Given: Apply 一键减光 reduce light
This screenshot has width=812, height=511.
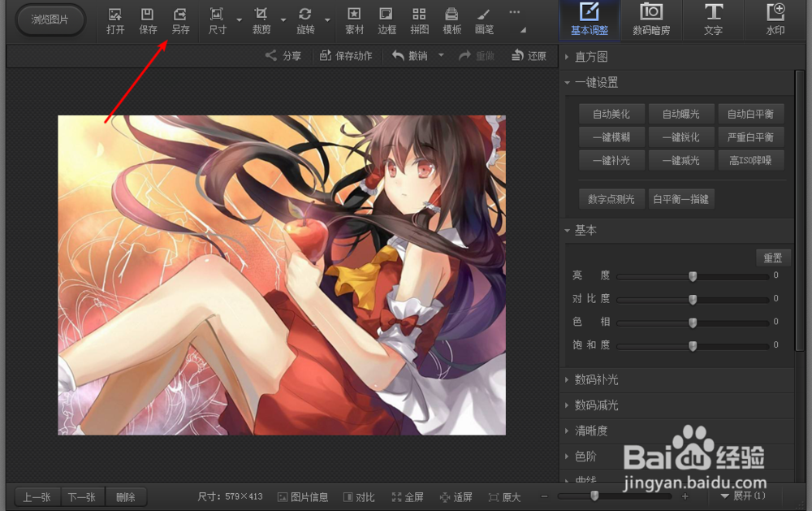Looking at the screenshot, I should pyautogui.click(x=681, y=161).
